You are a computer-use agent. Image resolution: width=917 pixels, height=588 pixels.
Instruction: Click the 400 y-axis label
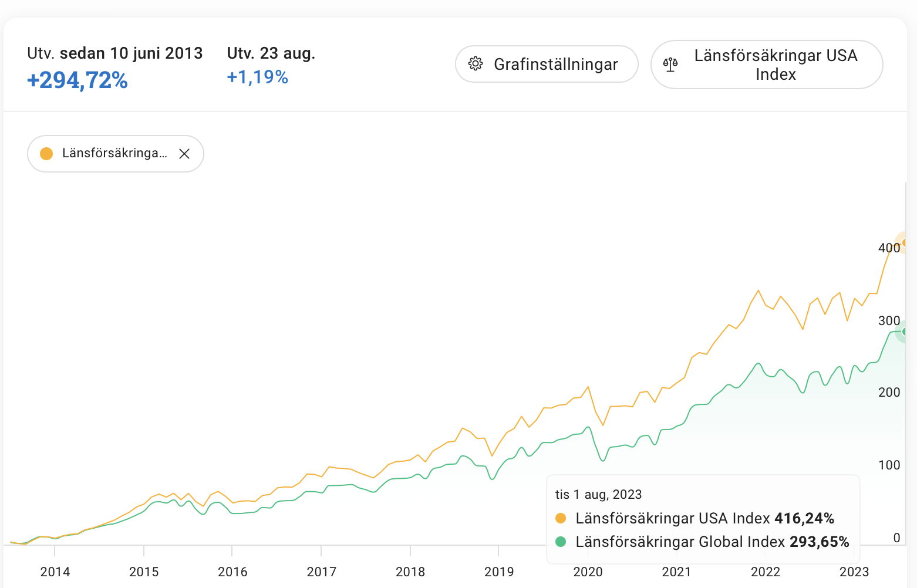click(x=889, y=248)
